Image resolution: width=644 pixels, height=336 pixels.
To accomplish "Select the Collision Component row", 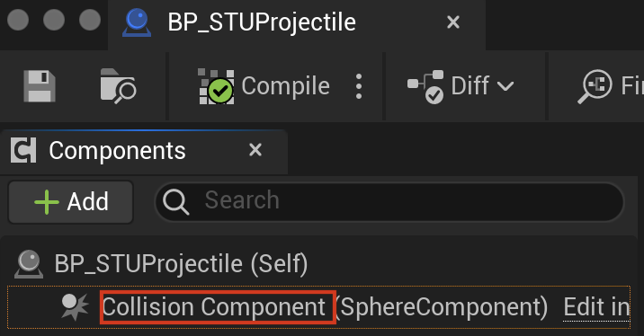I will pos(318,307).
